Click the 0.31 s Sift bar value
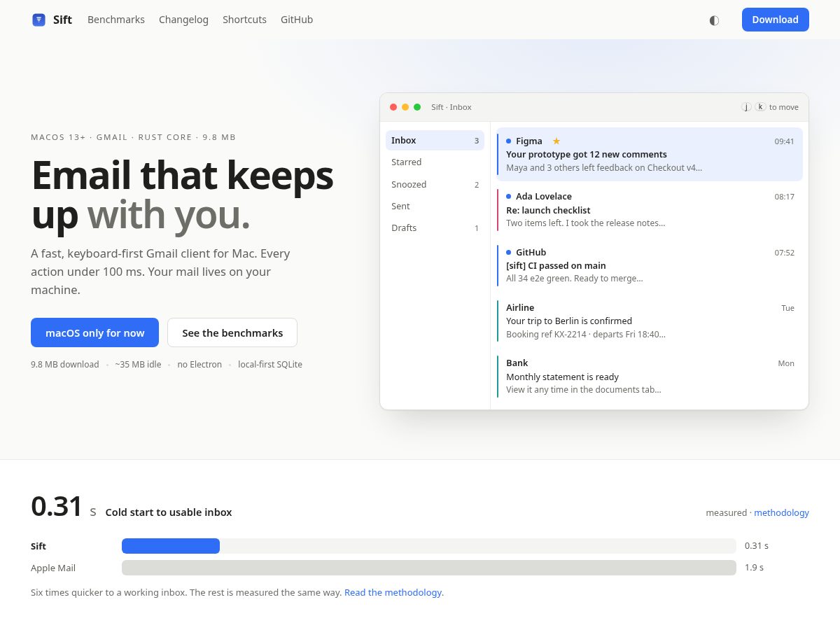 pos(757,546)
